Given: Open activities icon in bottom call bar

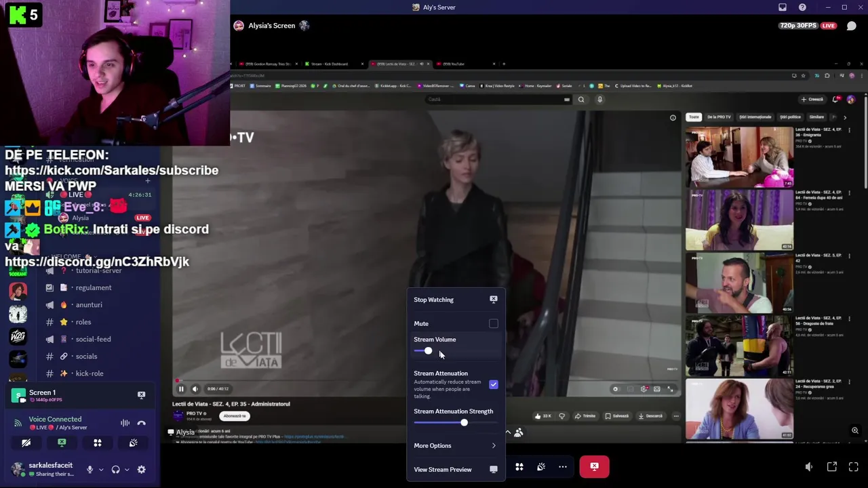Looking at the screenshot, I should click(x=519, y=467).
